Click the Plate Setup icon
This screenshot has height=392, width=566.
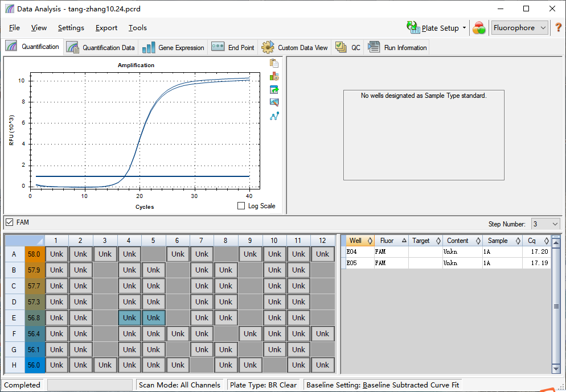(x=413, y=27)
